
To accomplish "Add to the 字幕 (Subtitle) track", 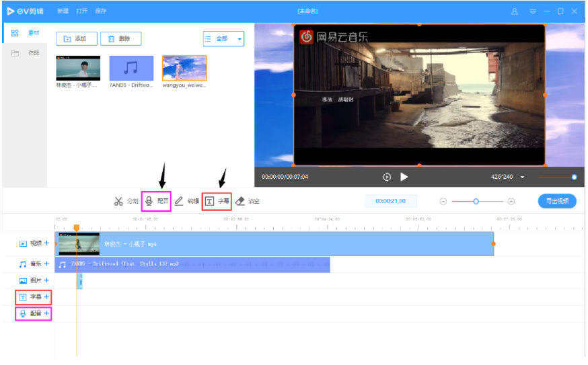I will click(x=46, y=297).
